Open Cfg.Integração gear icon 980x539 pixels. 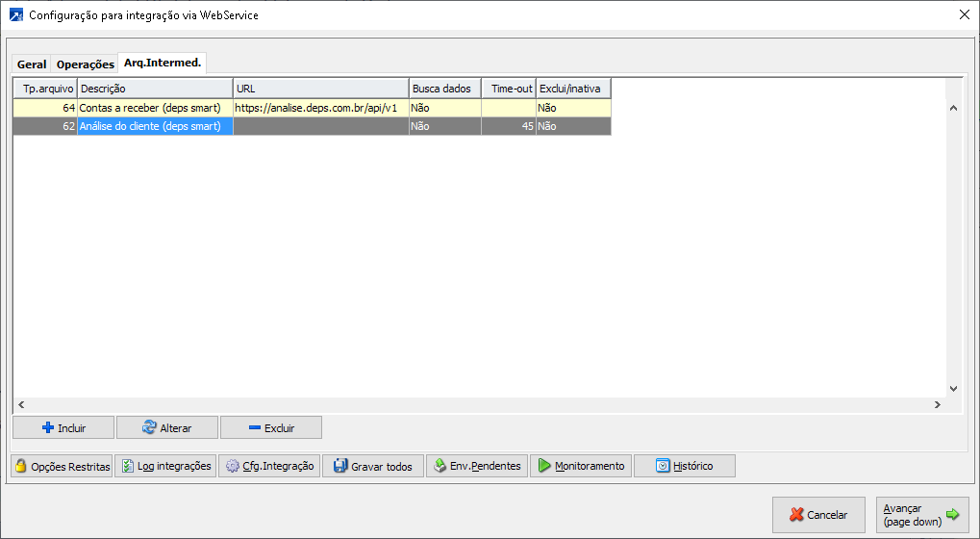tap(233, 466)
